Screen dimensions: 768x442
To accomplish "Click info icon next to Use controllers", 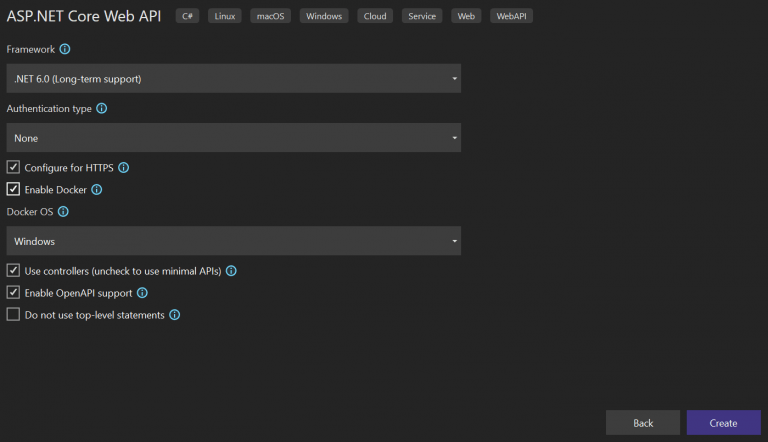I will pyautogui.click(x=231, y=271).
